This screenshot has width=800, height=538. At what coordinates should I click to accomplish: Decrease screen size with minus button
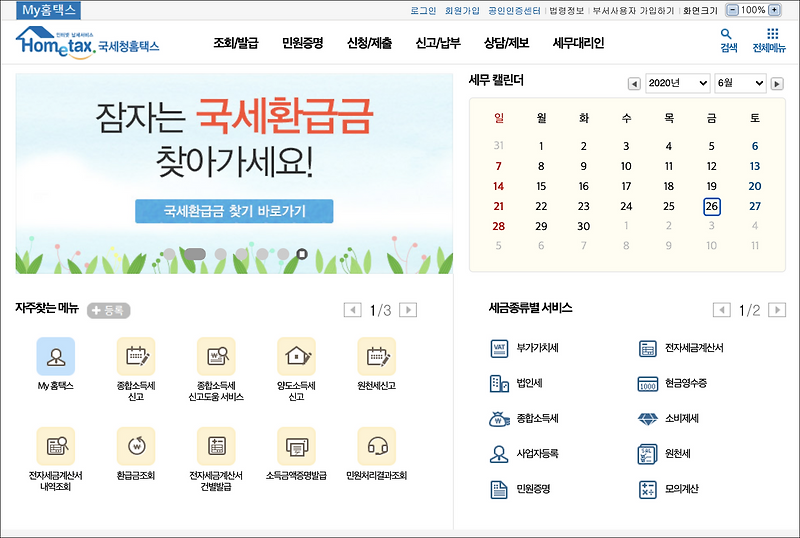[x=732, y=10]
